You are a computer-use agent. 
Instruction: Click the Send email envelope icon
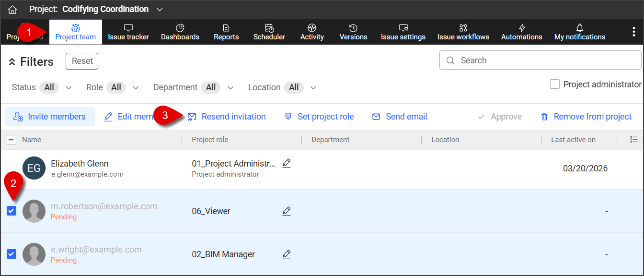click(x=376, y=117)
